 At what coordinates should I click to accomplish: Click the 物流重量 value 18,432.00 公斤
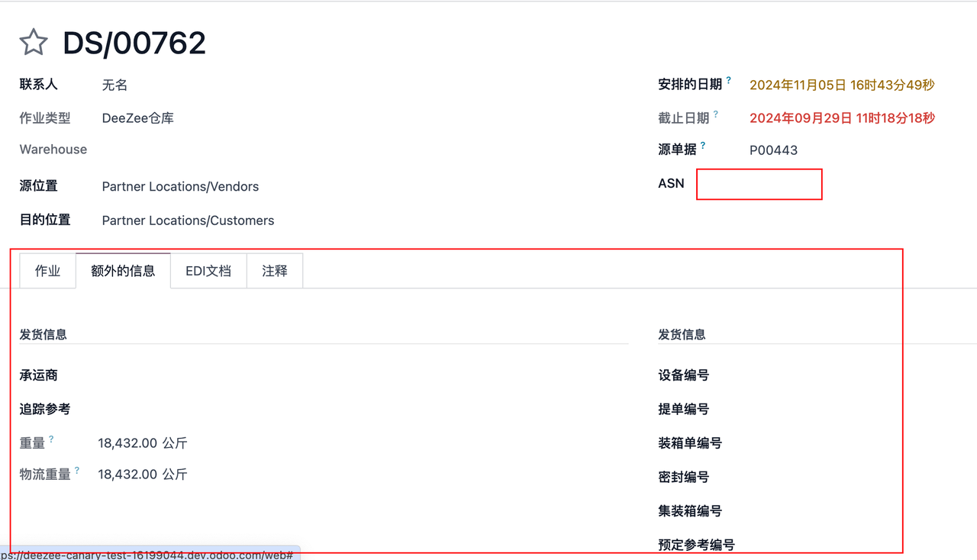click(x=142, y=475)
